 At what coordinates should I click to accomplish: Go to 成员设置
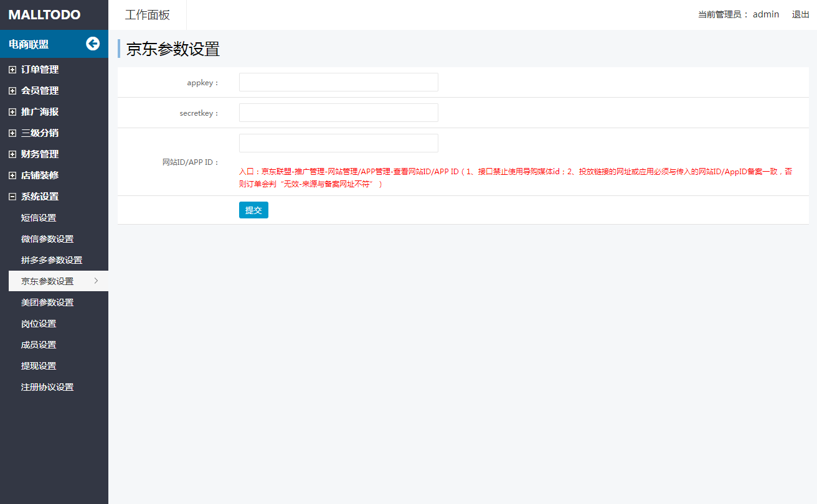39,345
